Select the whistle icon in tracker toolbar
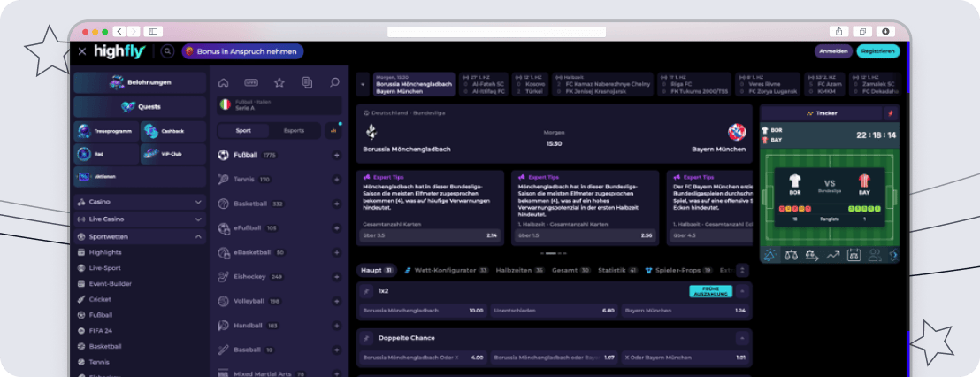 click(770, 255)
